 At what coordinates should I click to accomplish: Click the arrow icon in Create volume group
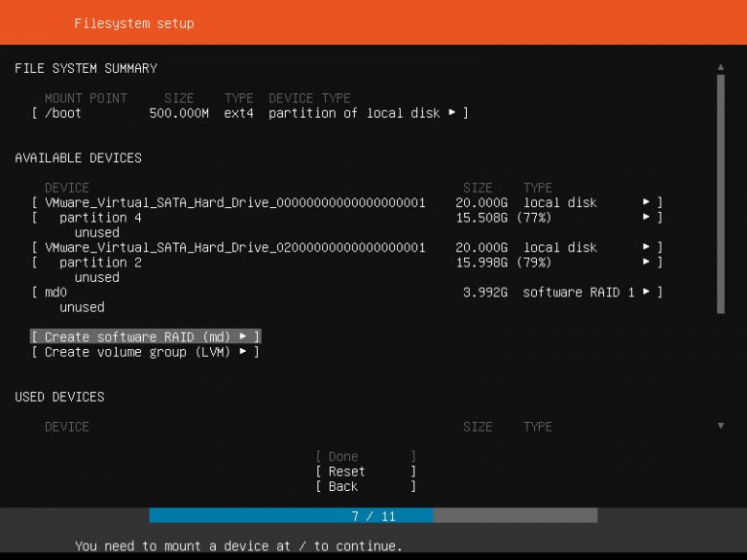[x=243, y=351]
